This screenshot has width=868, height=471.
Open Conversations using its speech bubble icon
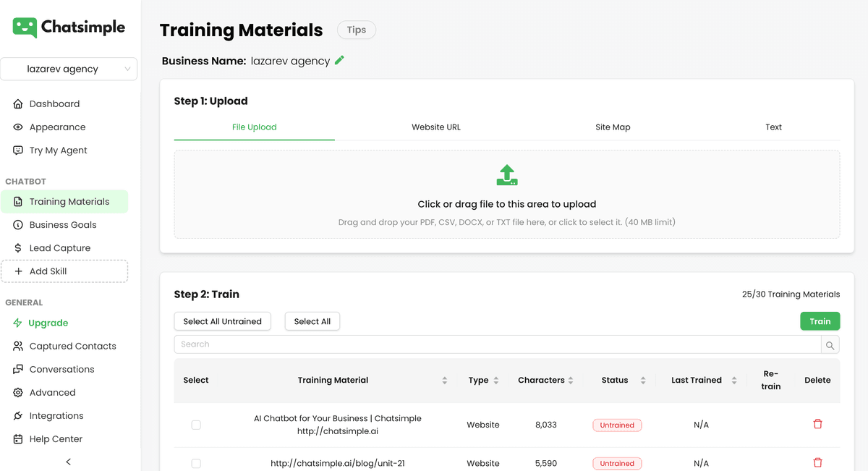tap(17, 369)
